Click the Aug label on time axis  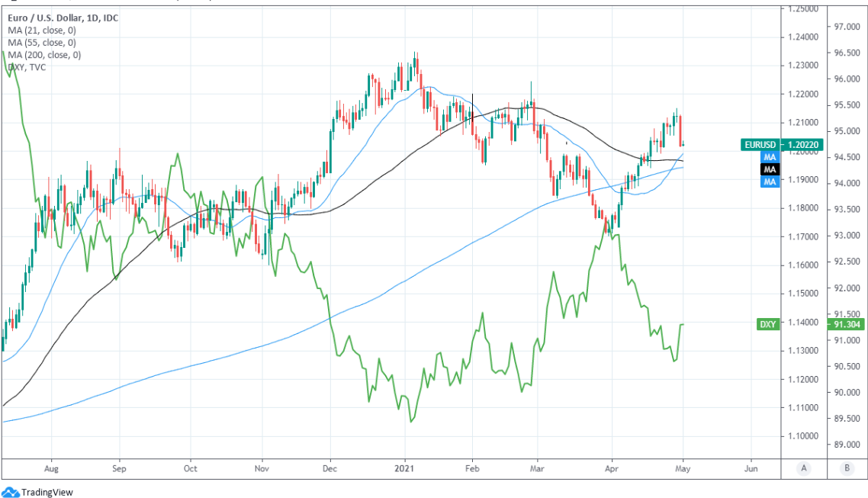51,468
